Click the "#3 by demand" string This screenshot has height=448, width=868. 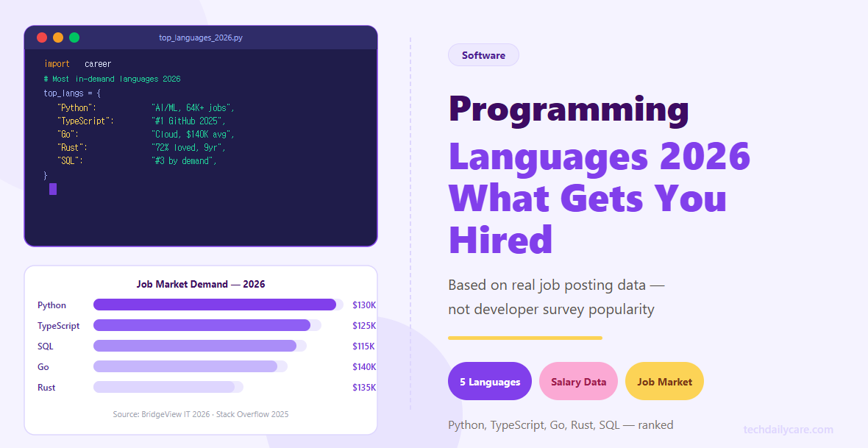pyautogui.click(x=185, y=160)
